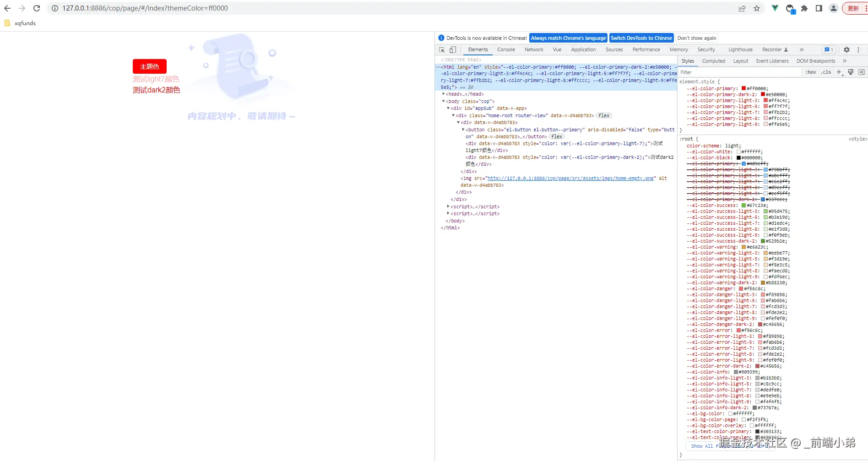Focus the Styles Filter input field

741,72
